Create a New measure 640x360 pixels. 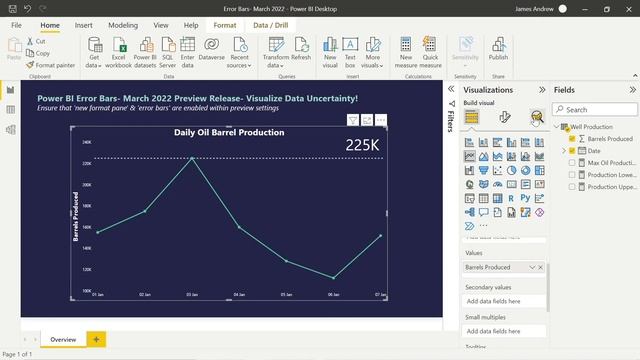pos(406,53)
